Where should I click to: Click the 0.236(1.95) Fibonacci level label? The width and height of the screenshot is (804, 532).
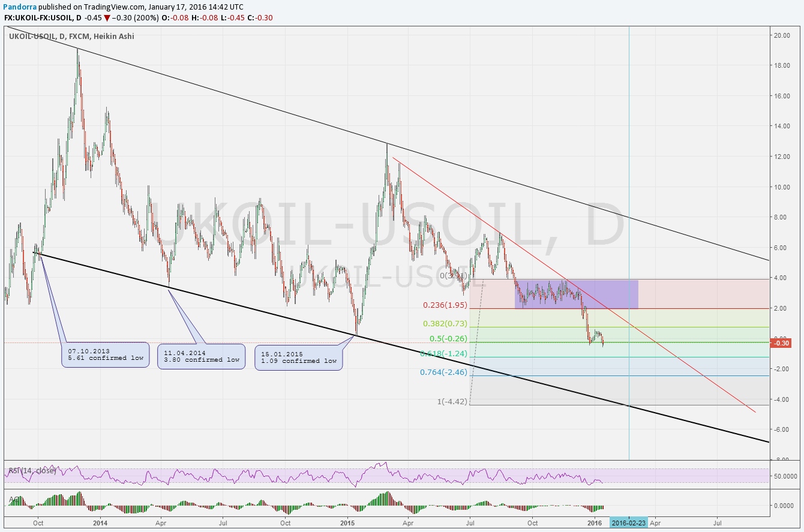point(445,305)
